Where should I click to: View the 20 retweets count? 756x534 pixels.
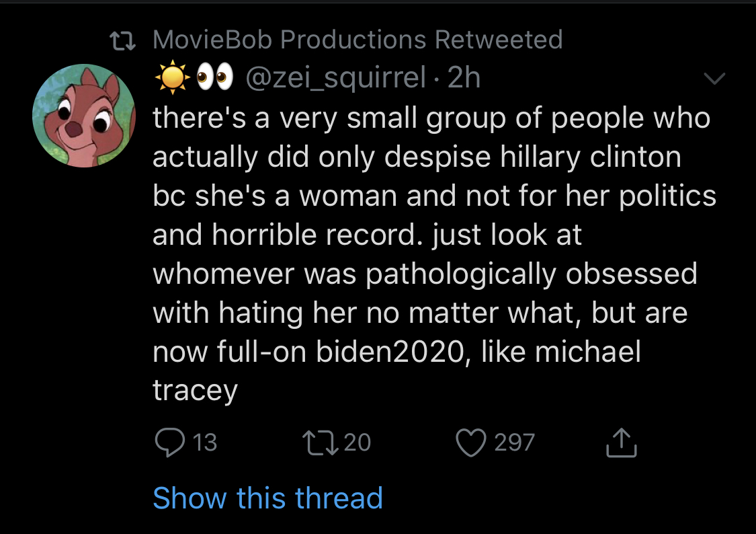(x=358, y=443)
